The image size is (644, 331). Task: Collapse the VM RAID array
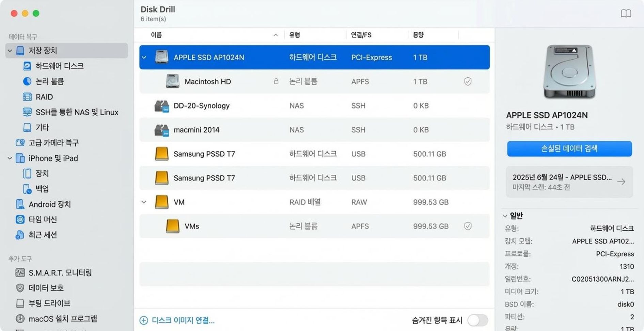pos(143,202)
